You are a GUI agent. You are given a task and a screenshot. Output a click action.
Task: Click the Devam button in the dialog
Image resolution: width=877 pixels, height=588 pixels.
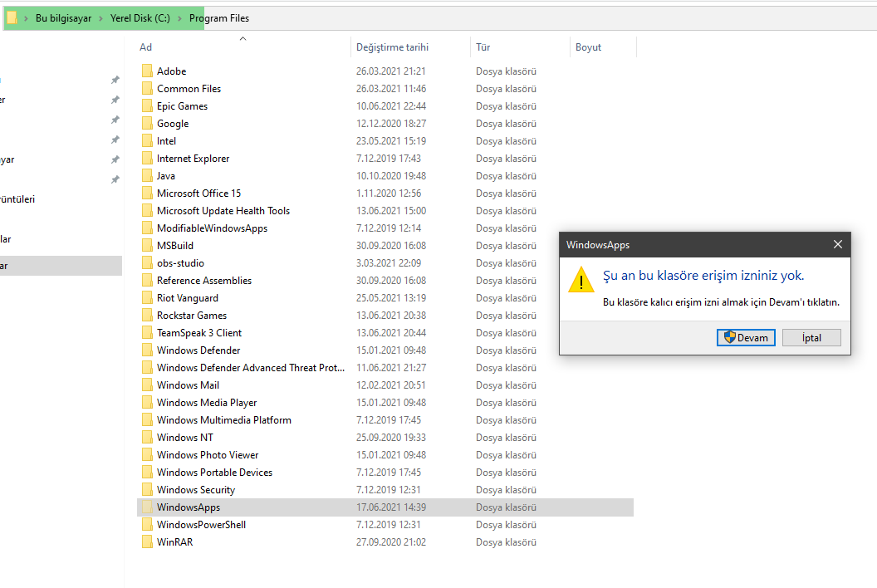point(746,337)
